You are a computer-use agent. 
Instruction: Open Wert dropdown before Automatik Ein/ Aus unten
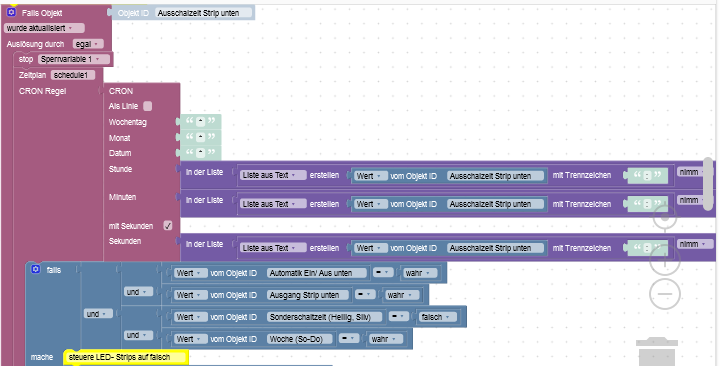190,273
